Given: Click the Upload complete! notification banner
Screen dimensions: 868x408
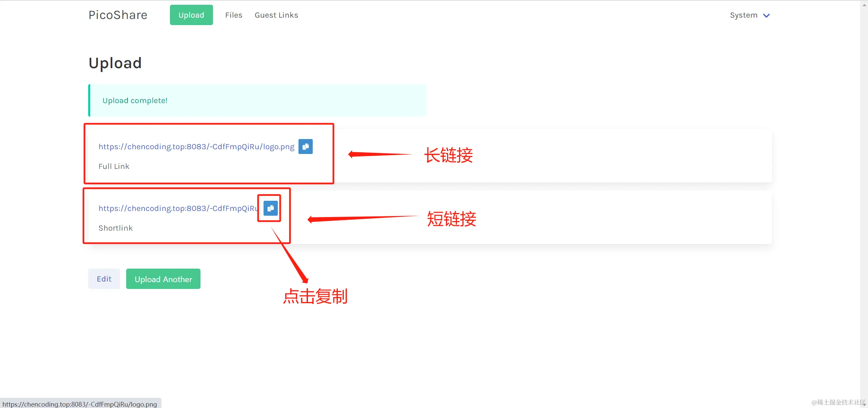Looking at the screenshot, I should click(257, 100).
